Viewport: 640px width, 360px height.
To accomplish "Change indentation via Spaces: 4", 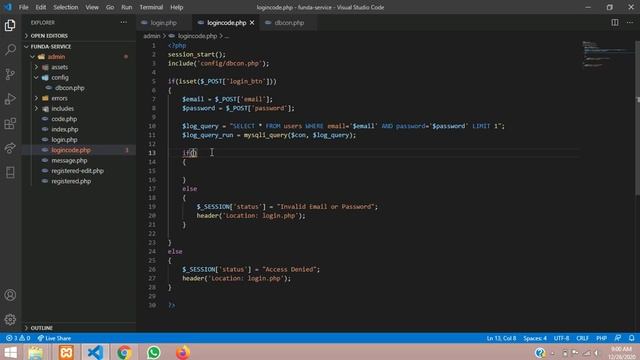I will tap(535, 338).
